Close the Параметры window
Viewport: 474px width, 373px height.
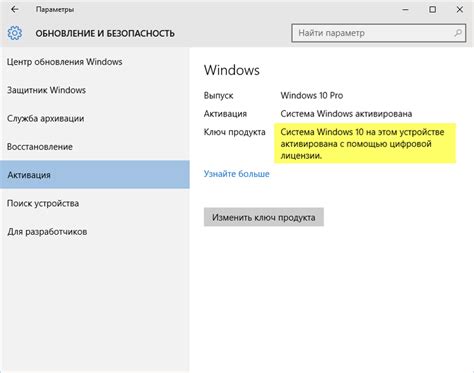click(460, 10)
